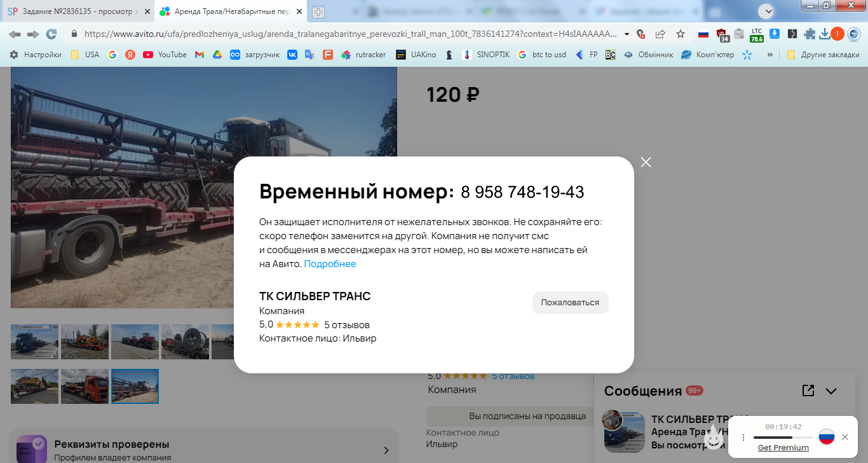The width and height of the screenshot is (868, 463).
Task: Select the first gallery thumbnail in top row
Action: [x=34, y=342]
